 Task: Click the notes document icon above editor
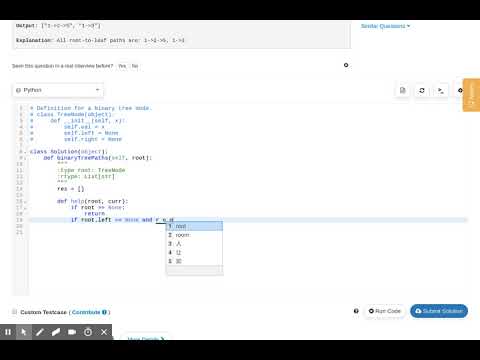(x=403, y=90)
